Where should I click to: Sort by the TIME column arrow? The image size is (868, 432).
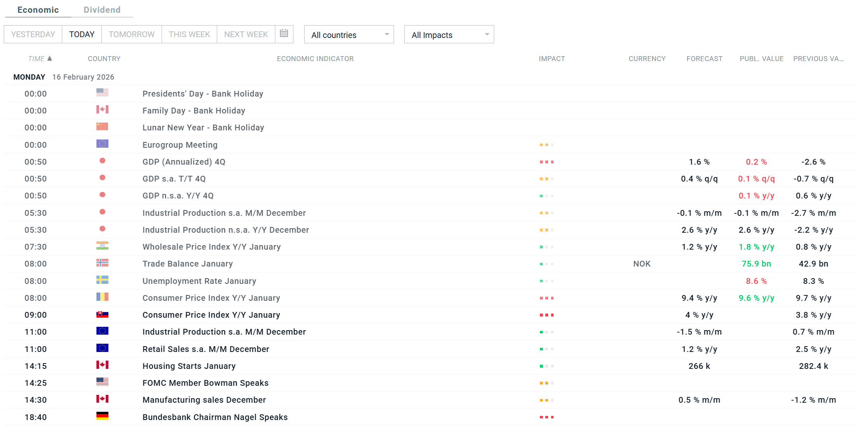(x=50, y=59)
